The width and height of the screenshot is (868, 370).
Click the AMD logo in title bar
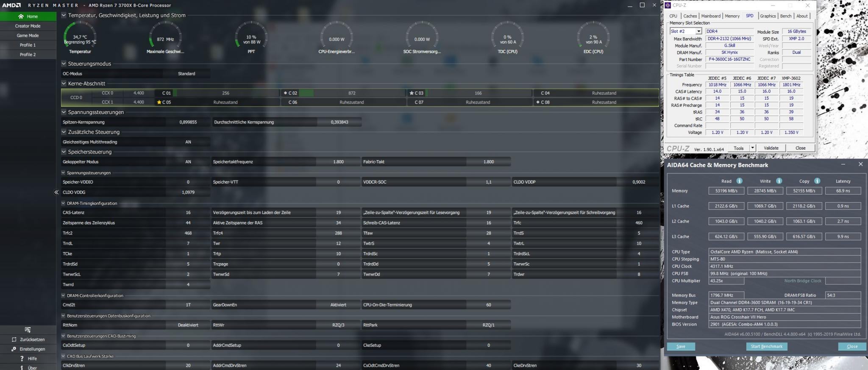(x=11, y=5)
